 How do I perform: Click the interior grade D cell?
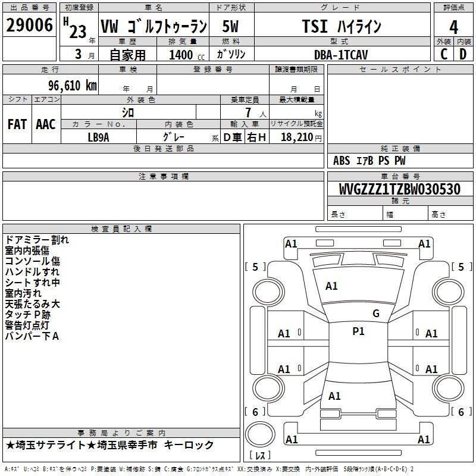point(463,54)
